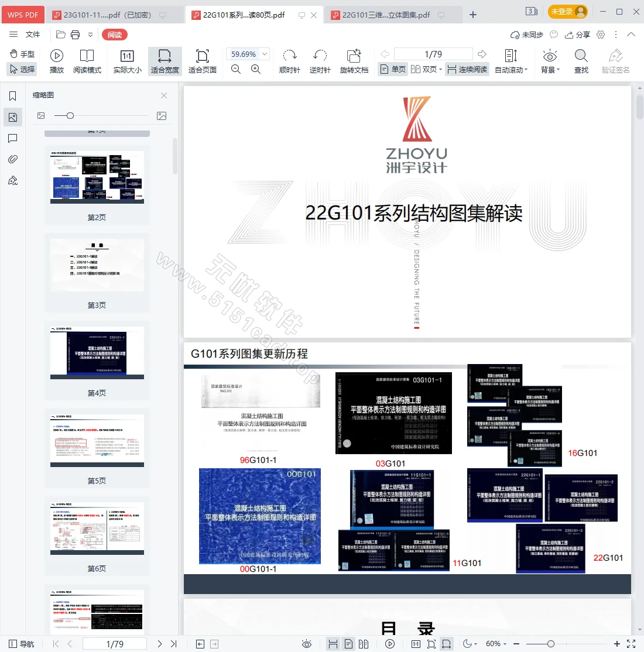Open Find with the 查找 magnifier icon
The width and height of the screenshot is (644, 652).
coord(580,57)
